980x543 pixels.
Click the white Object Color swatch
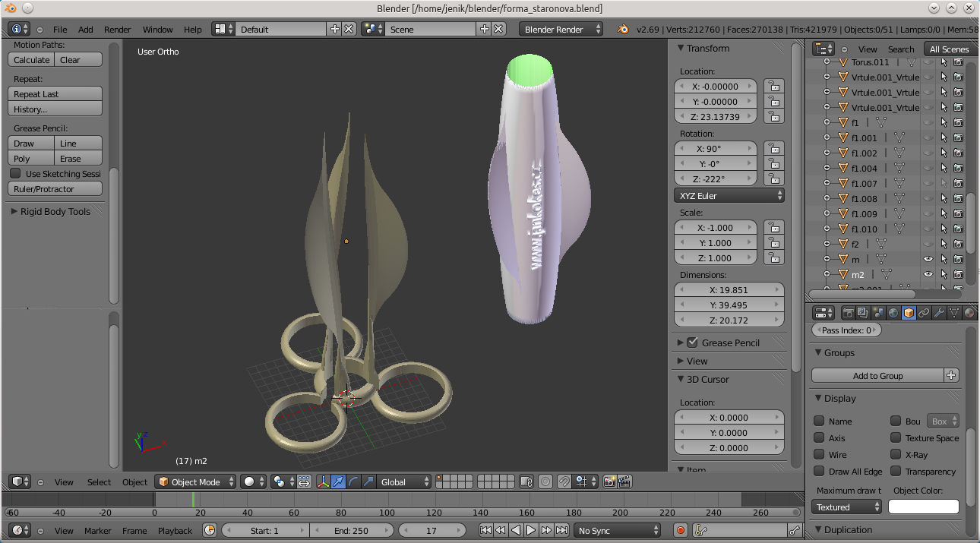coord(923,507)
